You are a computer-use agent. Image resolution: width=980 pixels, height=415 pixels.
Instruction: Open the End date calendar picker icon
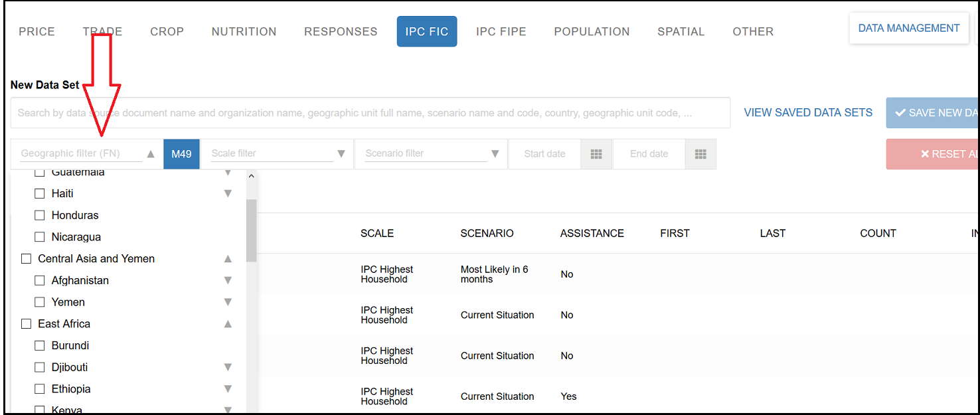(x=700, y=154)
